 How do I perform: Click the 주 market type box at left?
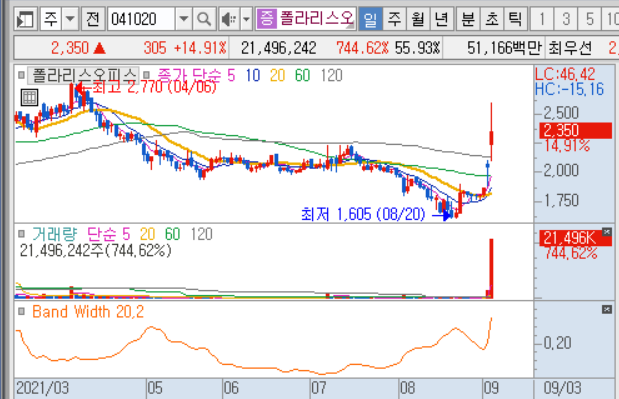[51, 19]
